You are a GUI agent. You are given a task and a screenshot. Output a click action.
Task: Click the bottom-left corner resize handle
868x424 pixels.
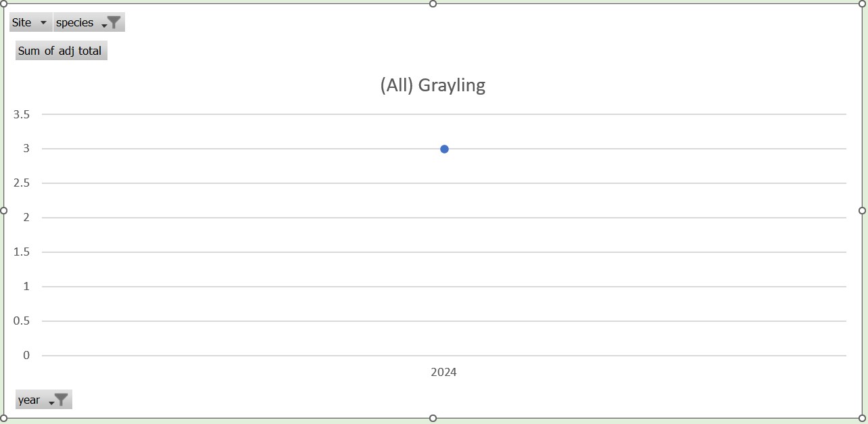pyautogui.click(x=3, y=418)
